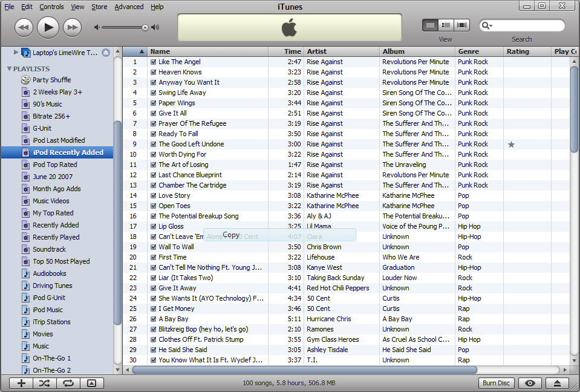Sort by Rating column header
The image size is (580, 392).
(x=527, y=51)
